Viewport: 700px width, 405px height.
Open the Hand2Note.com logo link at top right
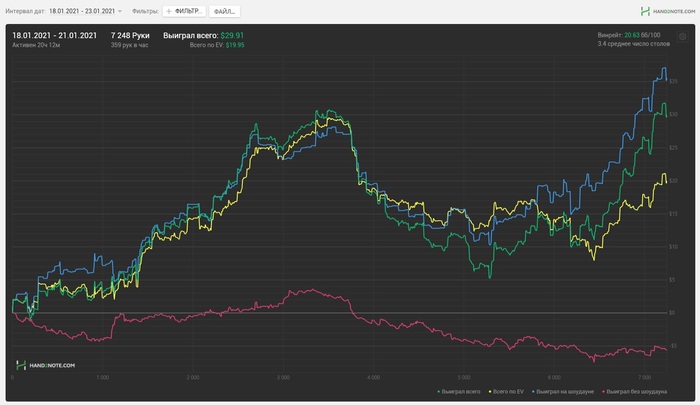tap(667, 11)
